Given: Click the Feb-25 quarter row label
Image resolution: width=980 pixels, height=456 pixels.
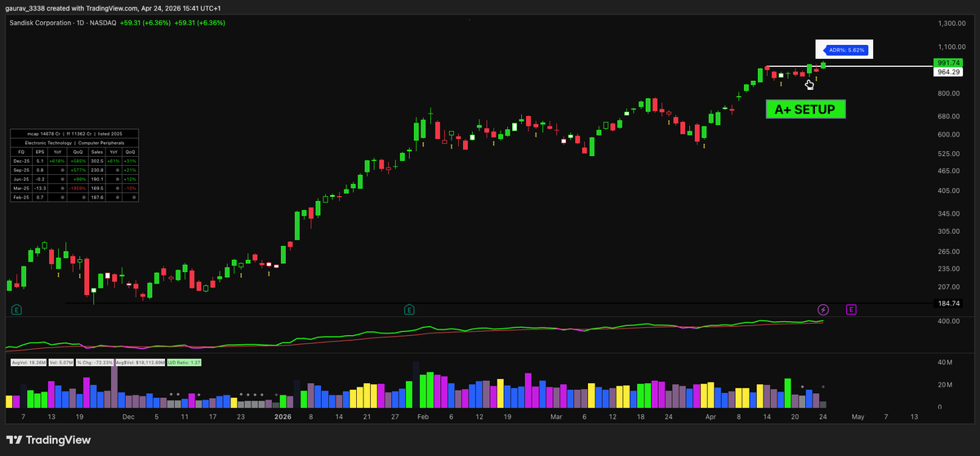Looking at the screenshot, I should pyautogui.click(x=21, y=197).
